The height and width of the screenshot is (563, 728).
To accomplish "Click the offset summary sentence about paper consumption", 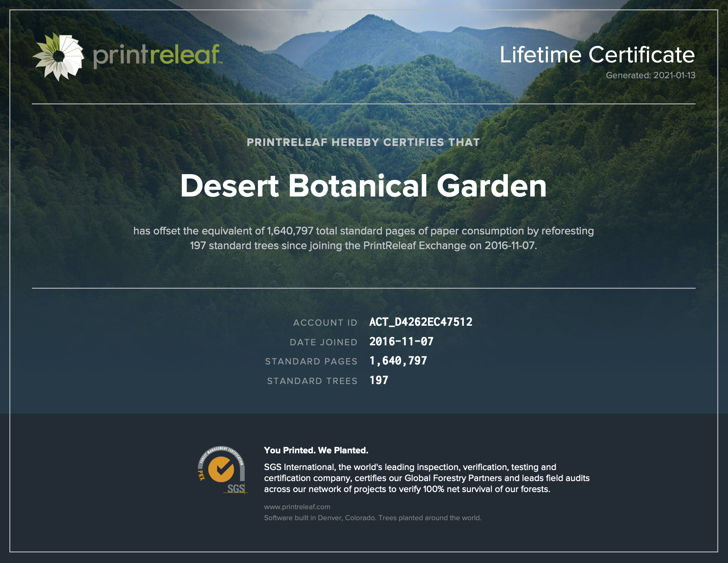I will pos(363,238).
